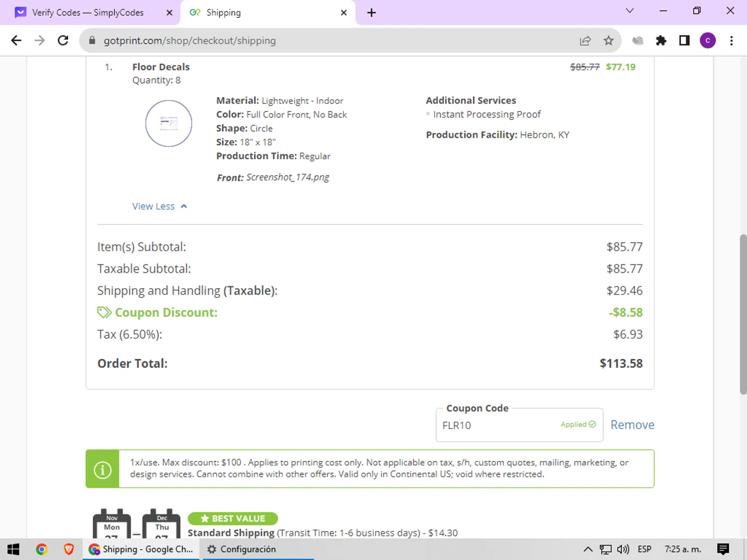Click the Applied checkmark status
Viewport: 747px width, 560px height.
(578, 424)
